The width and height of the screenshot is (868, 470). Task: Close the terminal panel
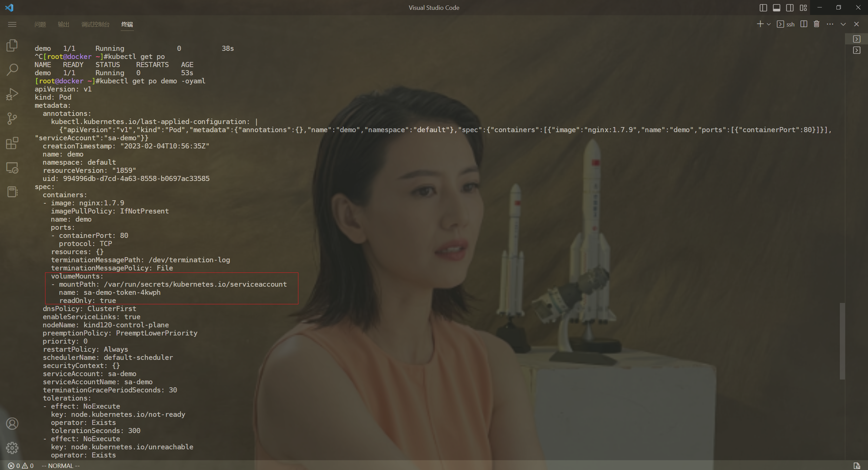click(x=856, y=24)
